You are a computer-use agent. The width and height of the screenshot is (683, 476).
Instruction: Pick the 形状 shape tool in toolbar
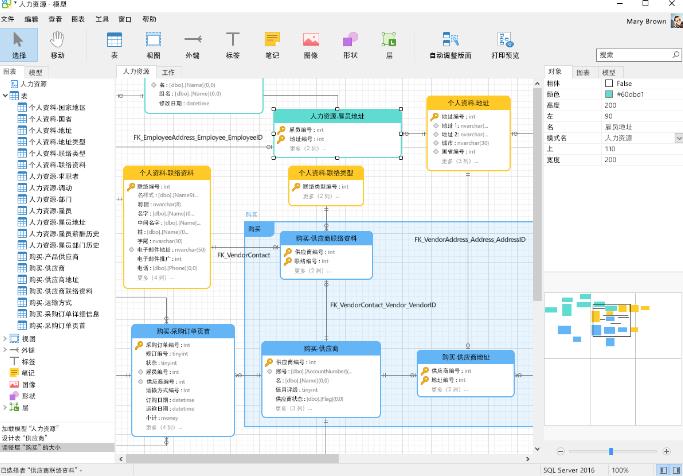click(x=350, y=45)
